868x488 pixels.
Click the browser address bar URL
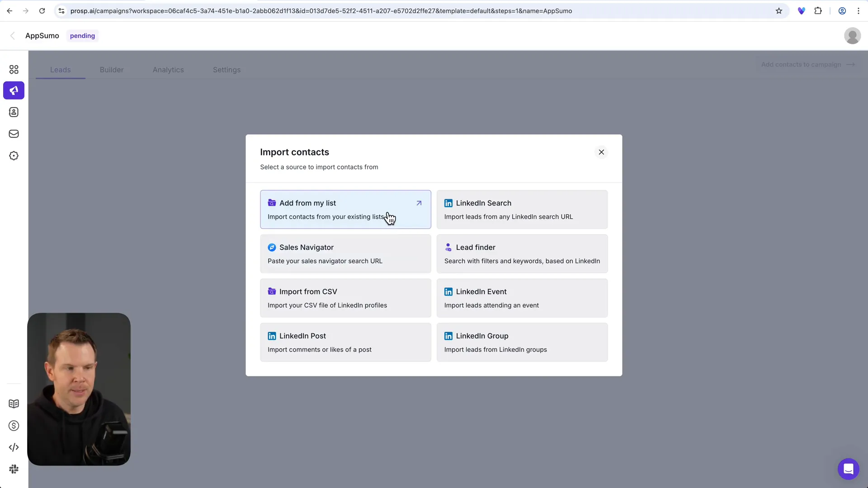coord(321,11)
